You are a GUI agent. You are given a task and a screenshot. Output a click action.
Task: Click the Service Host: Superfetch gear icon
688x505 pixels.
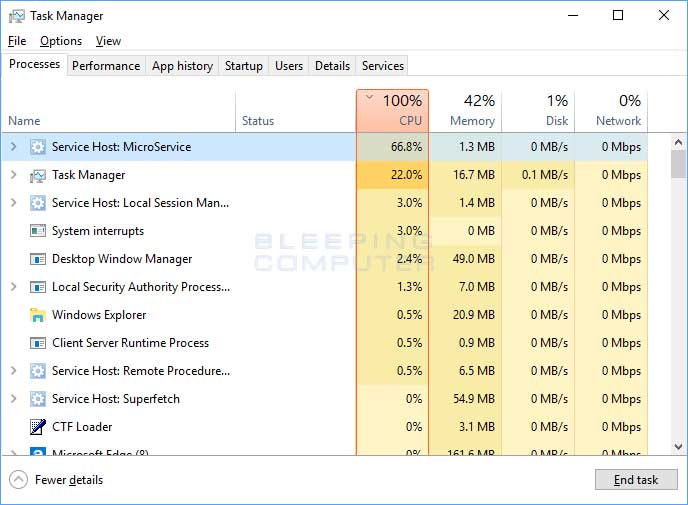[38, 399]
